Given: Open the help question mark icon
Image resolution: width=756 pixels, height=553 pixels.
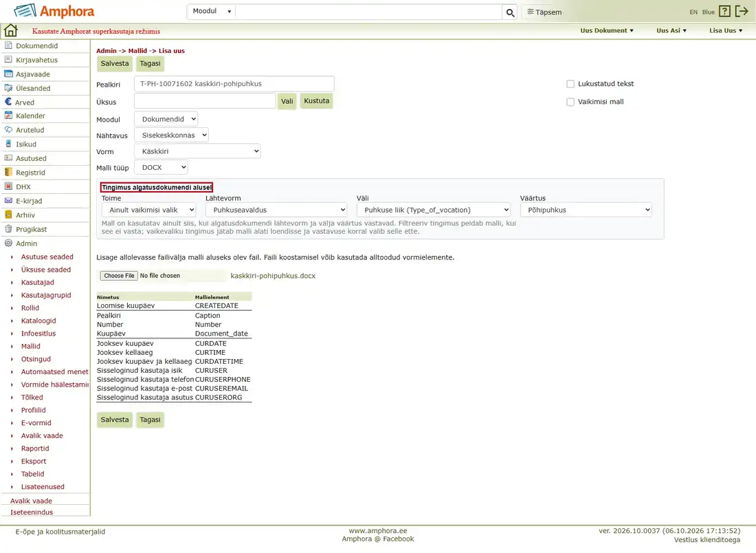Looking at the screenshot, I should 724,12.
